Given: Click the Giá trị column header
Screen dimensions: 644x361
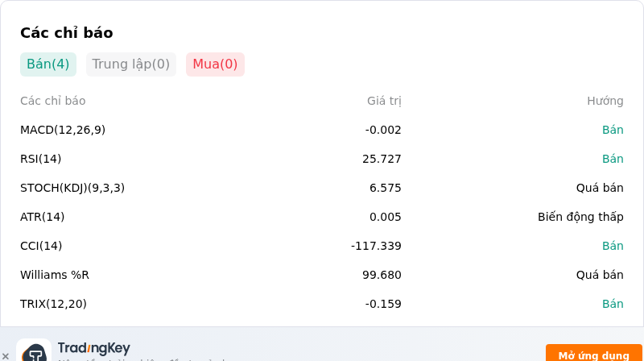Looking at the screenshot, I should click(384, 102).
